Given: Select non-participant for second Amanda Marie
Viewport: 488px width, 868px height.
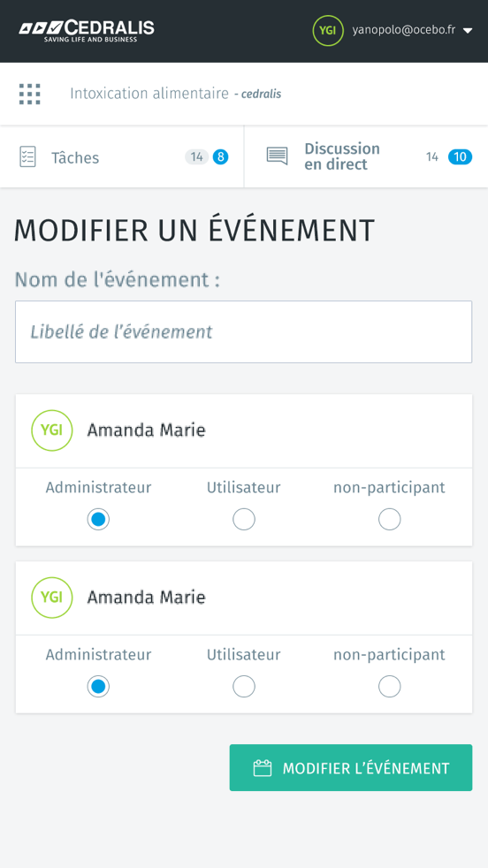Looking at the screenshot, I should coord(389,687).
